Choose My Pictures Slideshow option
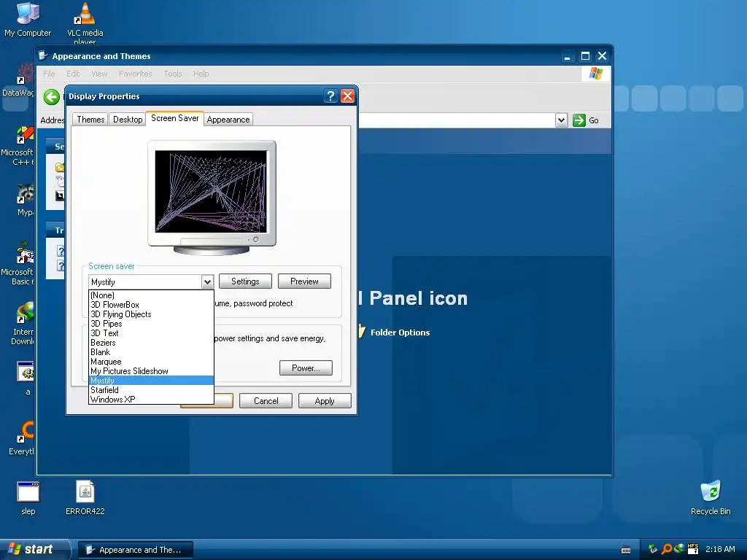The height and width of the screenshot is (560, 747). (151, 371)
